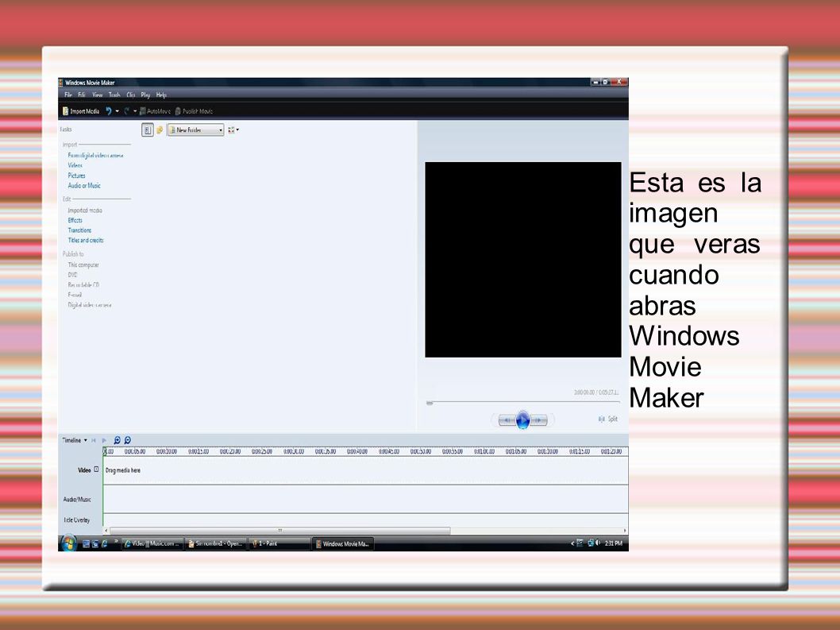840x630 pixels.
Task: Click the Internet Explorer quick launch icon
Action: click(105, 543)
